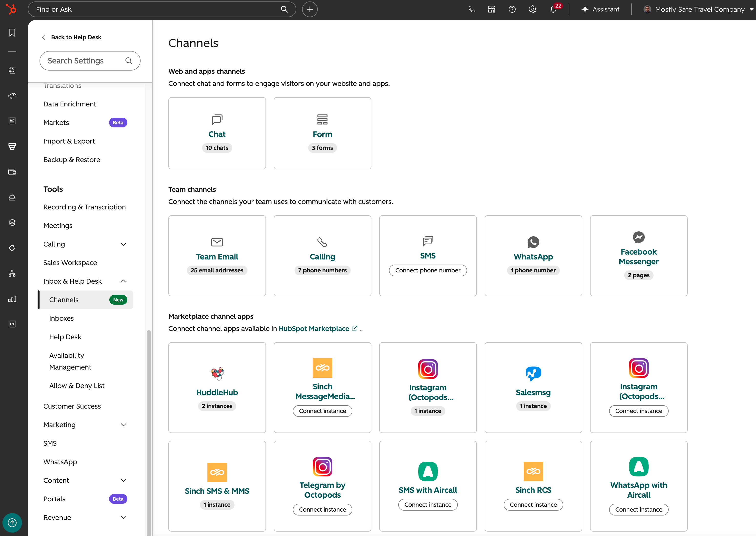
Task: Open Recording & Transcription settings
Action: (x=84, y=207)
